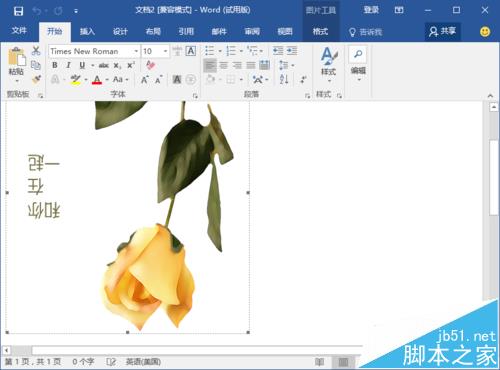Click the Bullets list icon
Screen dimensions: 500x370
point(210,51)
